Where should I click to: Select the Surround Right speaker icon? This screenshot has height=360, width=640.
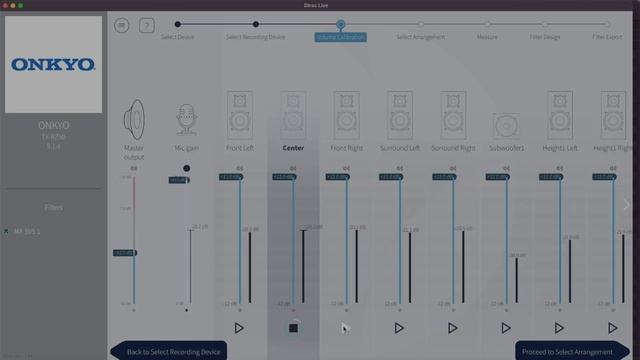coord(453,116)
